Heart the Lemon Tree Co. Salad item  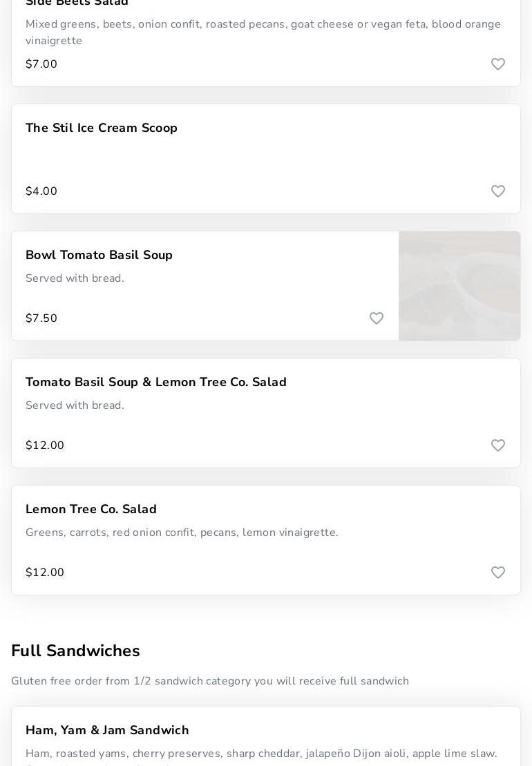coord(498,573)
